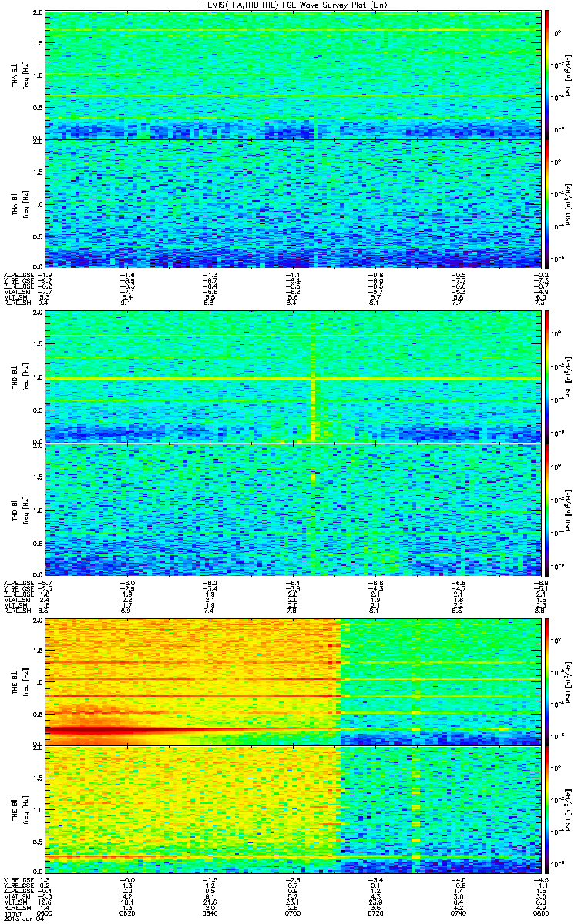578x924 pixels.
Task: Click the THE B⊥ PSD color bar
Action: coord(548,681)
